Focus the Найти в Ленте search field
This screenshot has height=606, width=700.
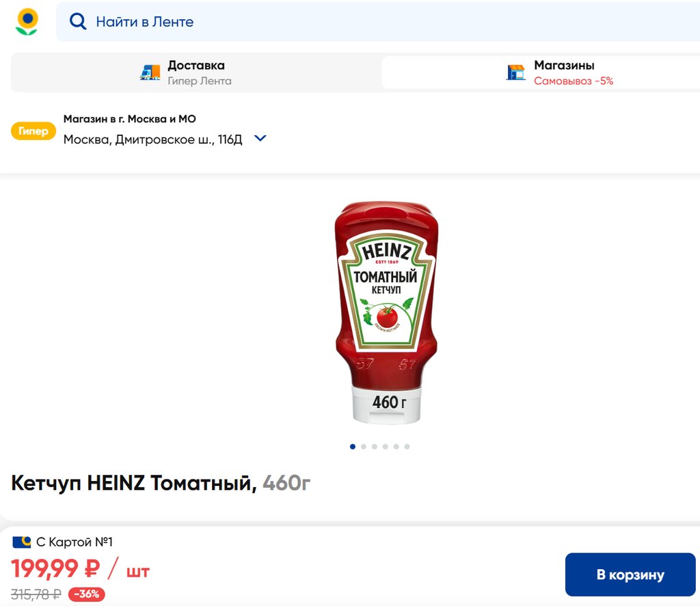pyautogui.click(x=377, y=21)
